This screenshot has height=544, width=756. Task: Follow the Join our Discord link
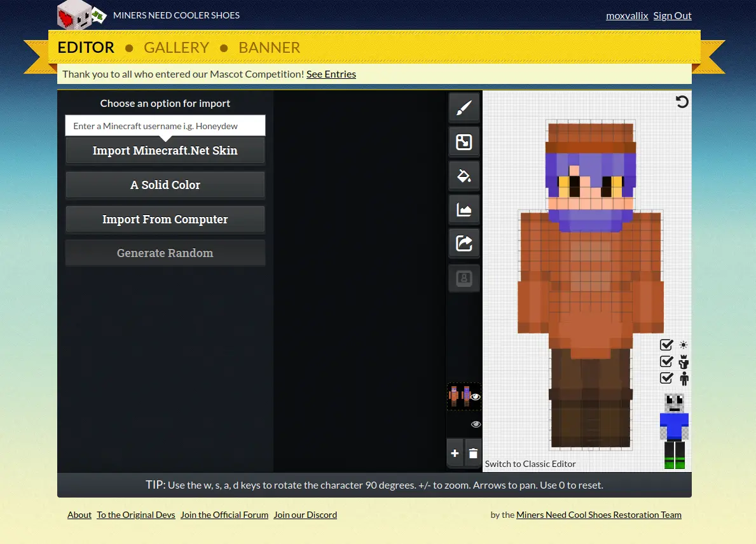(305, 515)
